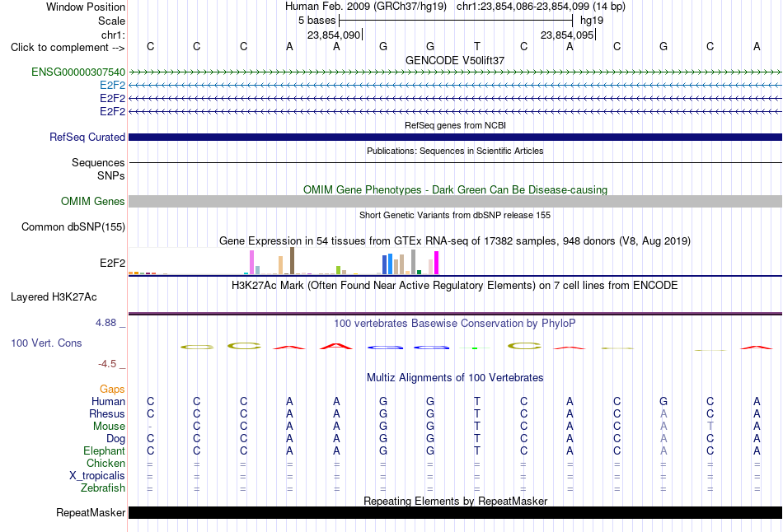Open '100 vertebrates Basewise Conservation by PhyloP' title
783x532 pixels.
point(455,324)
